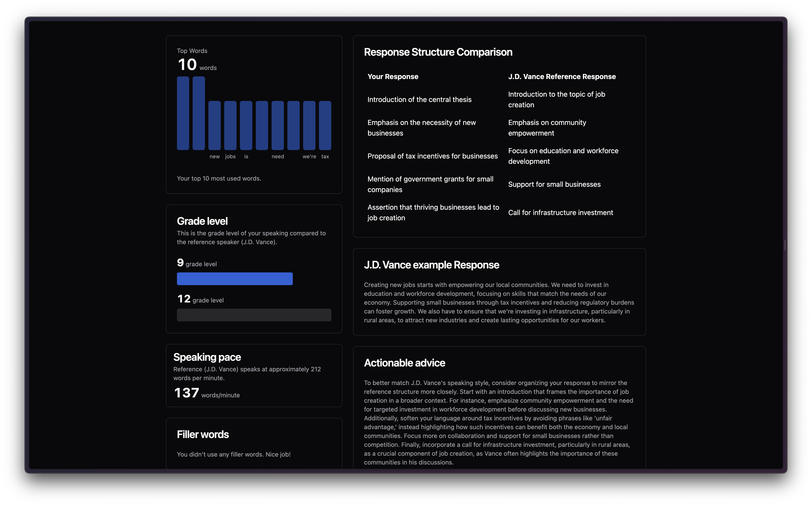Click the '137 words/minute' value
This screenshot has height=506, width=812.
pos(207,393)
